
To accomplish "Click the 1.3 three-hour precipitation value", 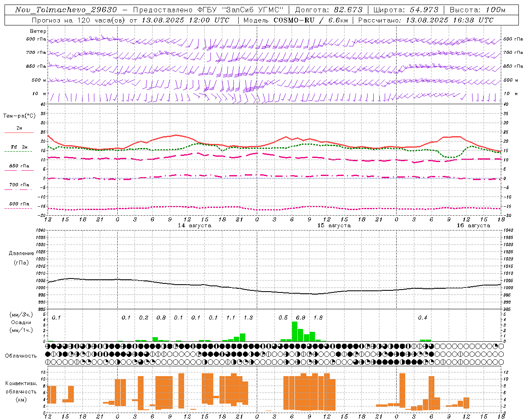I will pos(248,318).
